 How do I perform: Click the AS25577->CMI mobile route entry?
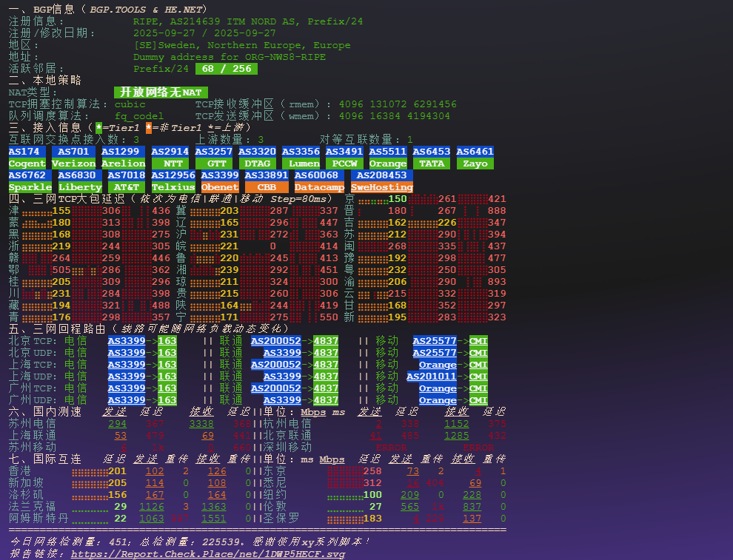452,340
